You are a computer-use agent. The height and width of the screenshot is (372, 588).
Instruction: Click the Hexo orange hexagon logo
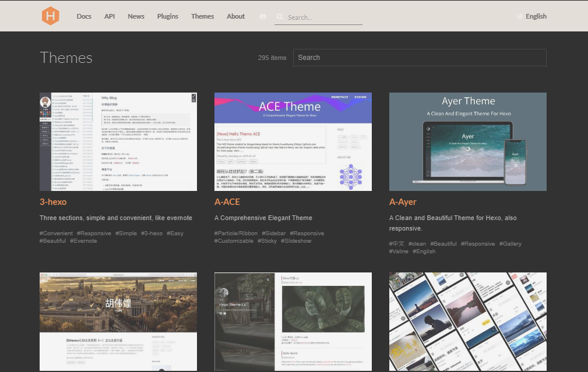(x=51, y=16)
